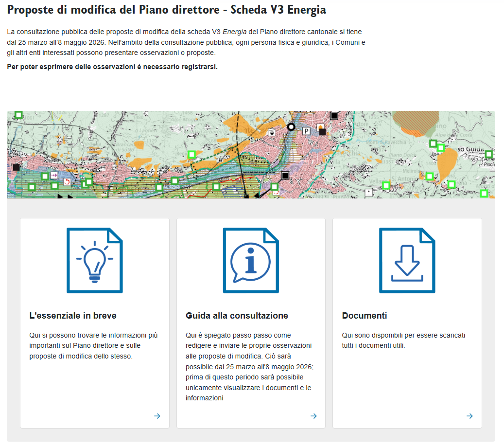The image size is (504, 448).
Task: Click the download arrow document icon
Action: (x=407, y=260)
